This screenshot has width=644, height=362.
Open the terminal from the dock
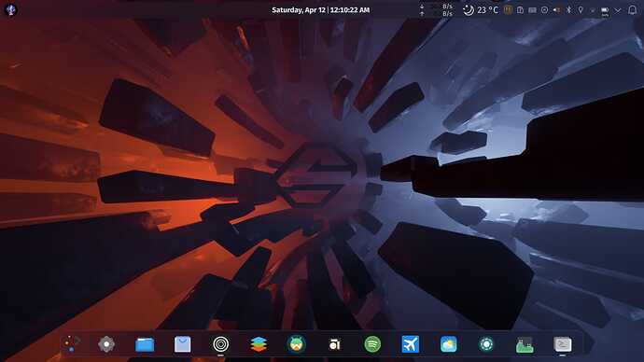click(562, 344)
